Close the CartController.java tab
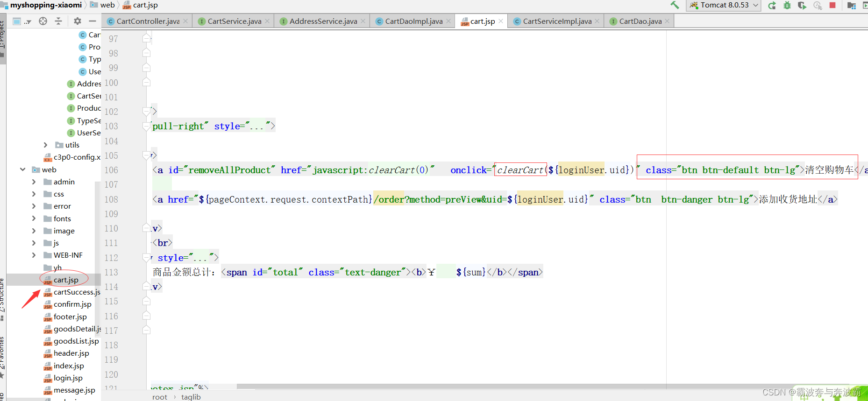The height and width of the screenshot is (401, 868). 185,21
